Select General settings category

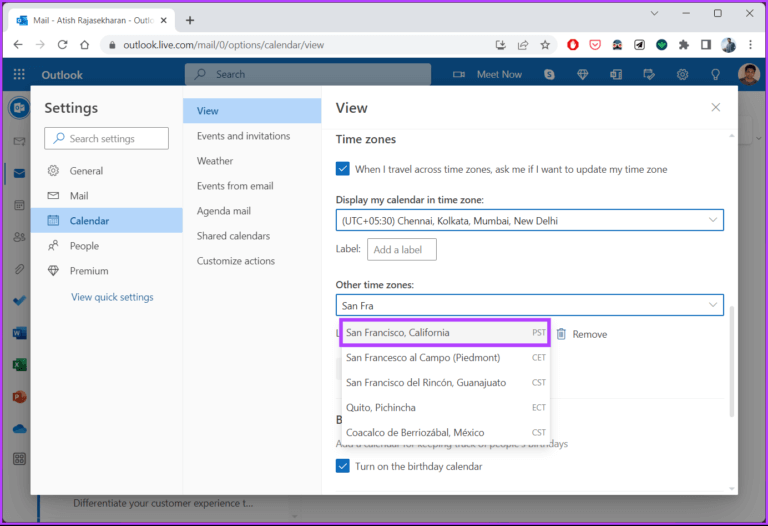107,170
